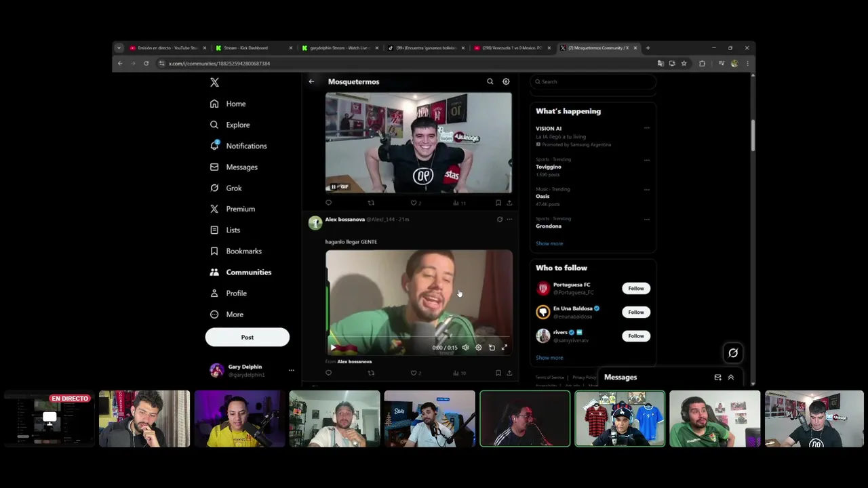Viewport: 868px width, 488px height.
Task: Reply to Alex bossanova's post
Action: pos(329,373)
